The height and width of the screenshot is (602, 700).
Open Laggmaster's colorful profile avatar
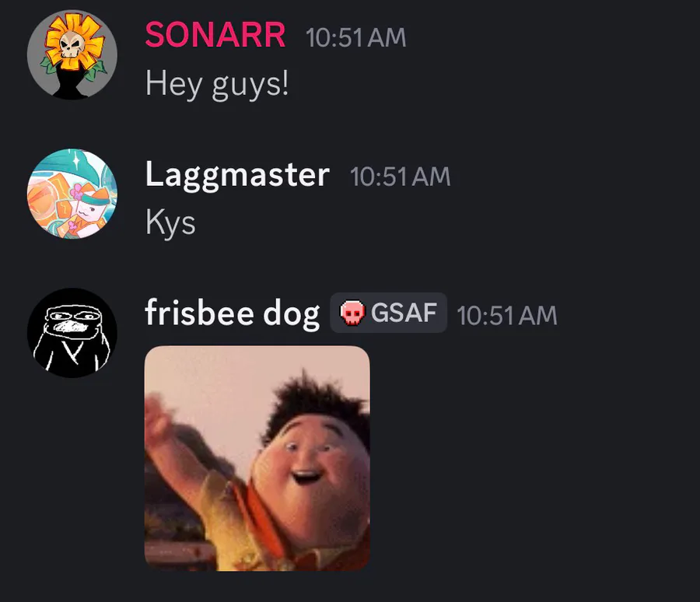72,194
